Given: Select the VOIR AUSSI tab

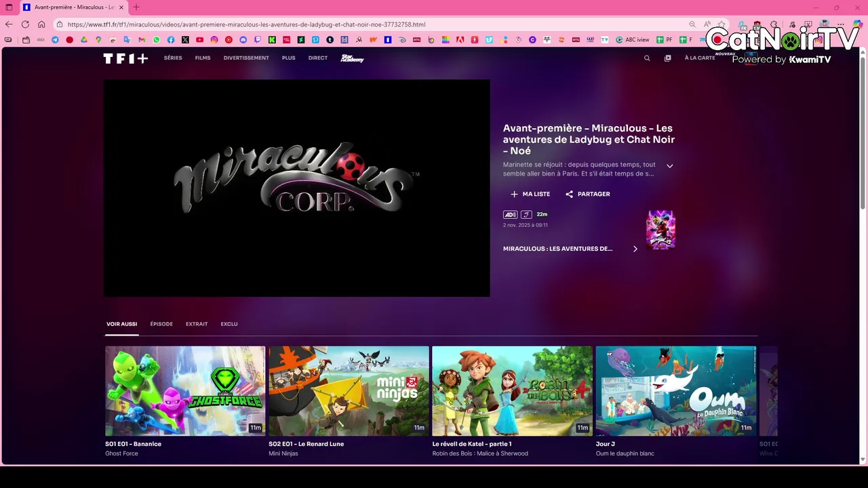Looking at the screenshot, I should pyautogui.click(x=121, y=324).
